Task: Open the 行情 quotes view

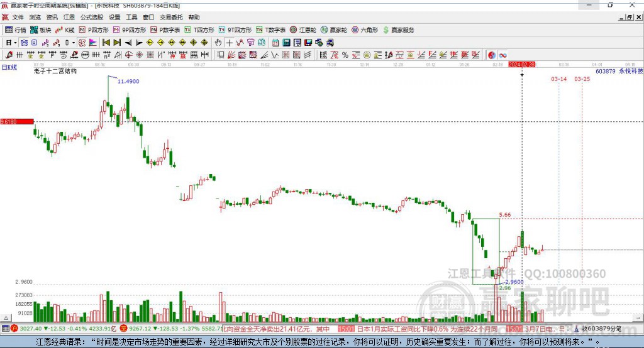Action: [15, 30]
